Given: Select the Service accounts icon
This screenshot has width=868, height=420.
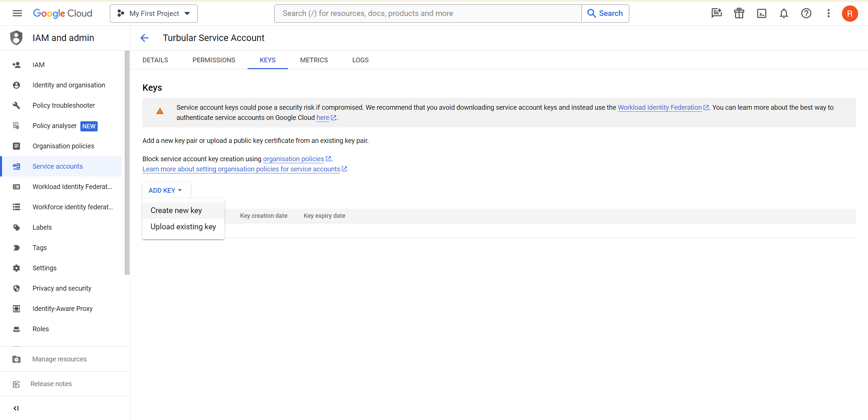Looking at the screenshot, I should 16,166.
